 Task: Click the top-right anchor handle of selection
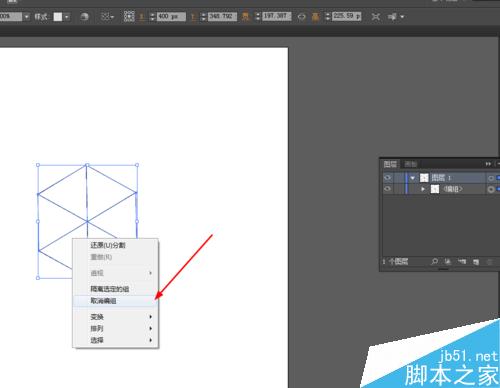point(137,165)
